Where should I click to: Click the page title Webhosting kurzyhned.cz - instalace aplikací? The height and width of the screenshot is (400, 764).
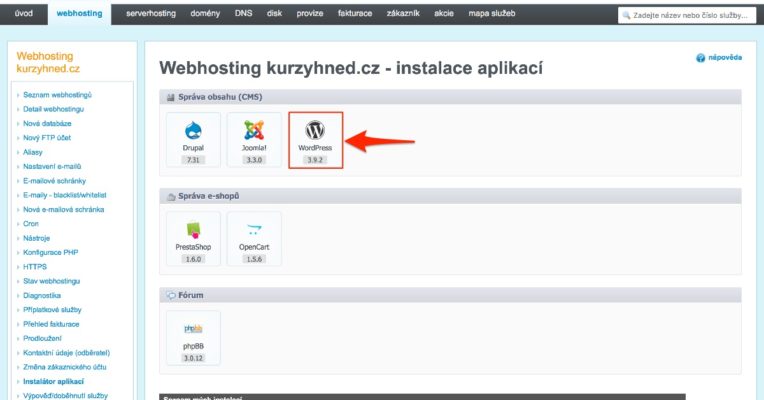click(351, 68)
